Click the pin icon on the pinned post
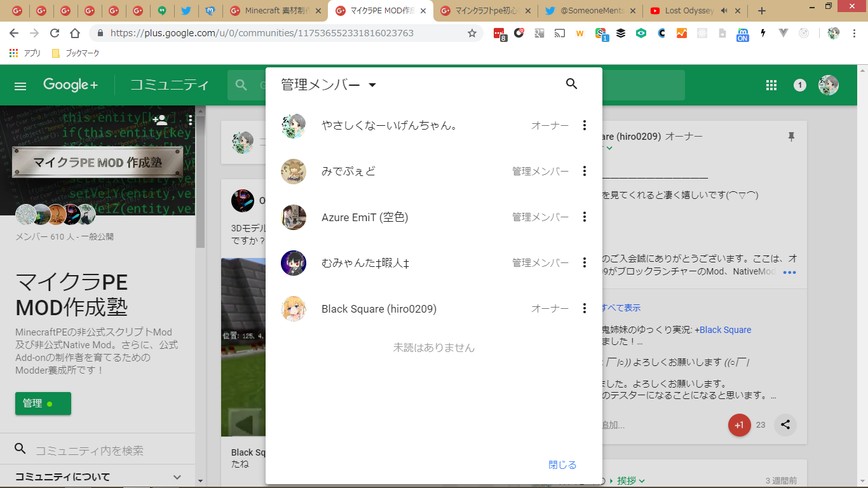Screen dimensions: 868x488 791,137
